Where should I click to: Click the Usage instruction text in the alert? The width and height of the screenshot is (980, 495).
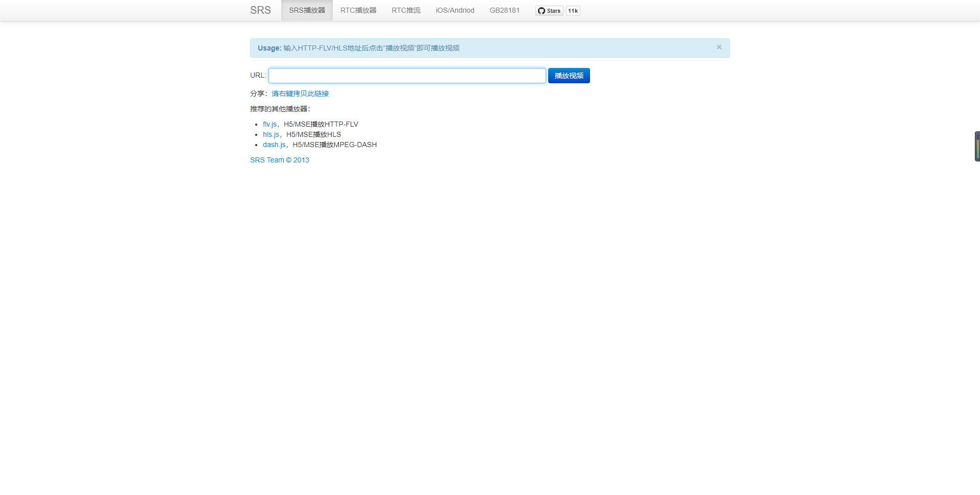(x=358, y=48)
